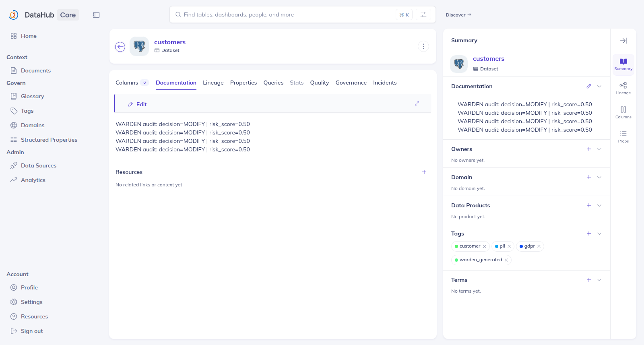This screenshot has height=345, width=644.
Task: Open Summary panel in right rail
Action: click(623, 64)
